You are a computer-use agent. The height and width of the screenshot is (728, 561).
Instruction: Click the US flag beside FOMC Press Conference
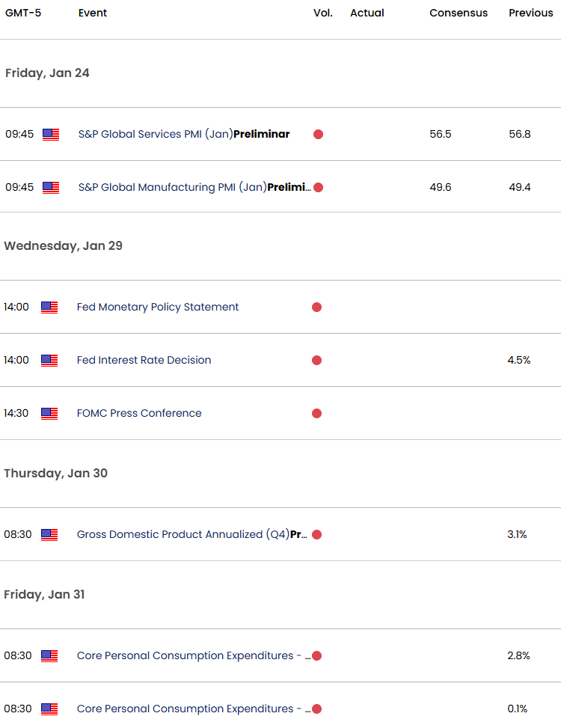click(x=49, y=413)
